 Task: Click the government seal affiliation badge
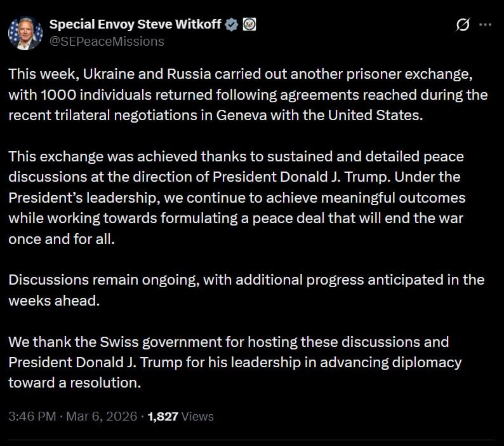(x=249, y=25)
